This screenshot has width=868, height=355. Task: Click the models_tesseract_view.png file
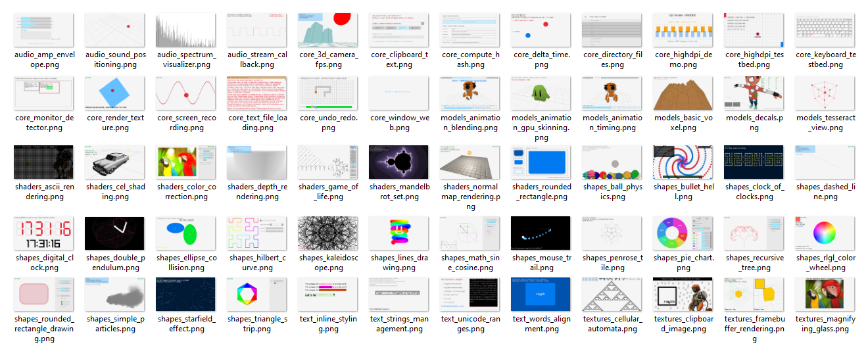[824, 93]
